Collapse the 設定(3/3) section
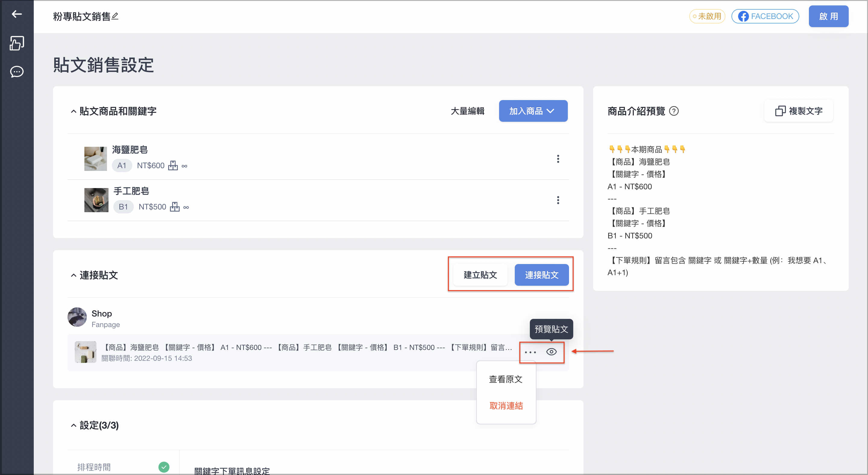 (74, 426)
